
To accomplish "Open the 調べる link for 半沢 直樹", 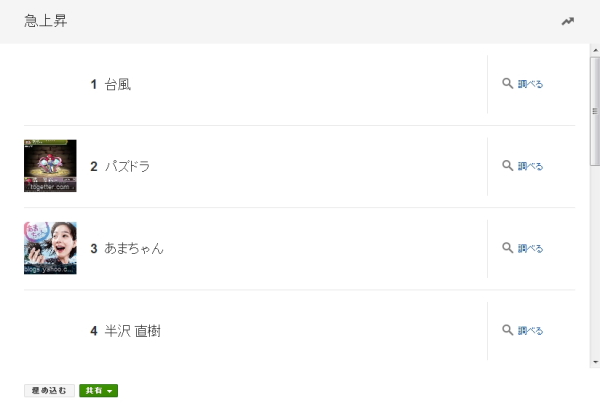I will point(530,330).
